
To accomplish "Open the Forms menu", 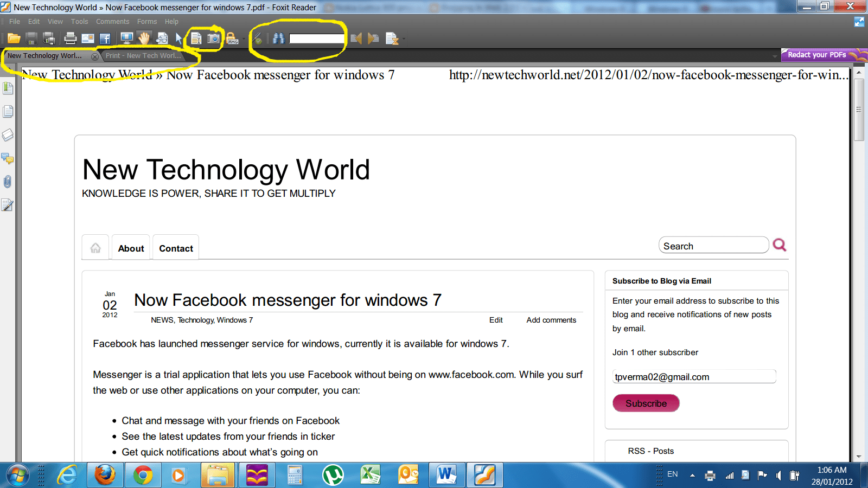I will [x=147, y=22].
